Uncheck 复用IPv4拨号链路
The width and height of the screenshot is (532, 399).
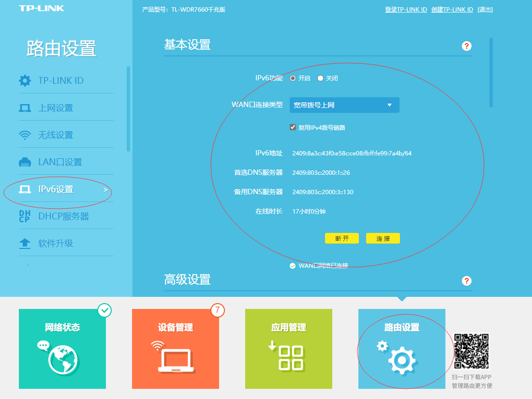tap(293, 127)
